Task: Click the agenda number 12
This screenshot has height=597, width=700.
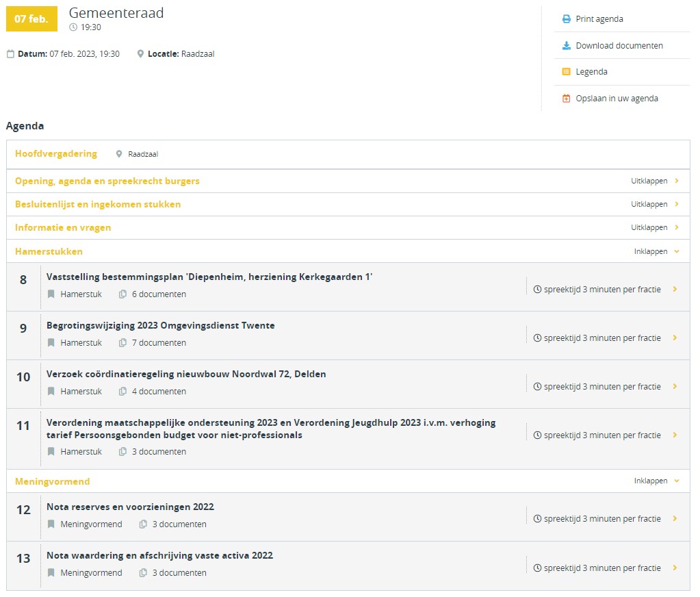Action: point(23,510)
